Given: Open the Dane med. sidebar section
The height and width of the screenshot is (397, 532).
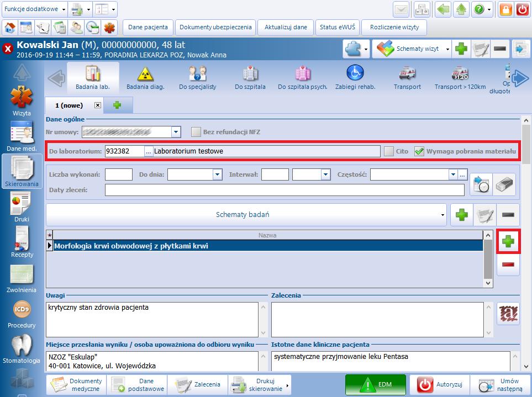Looking at the screenshot, I should [22, 136].
